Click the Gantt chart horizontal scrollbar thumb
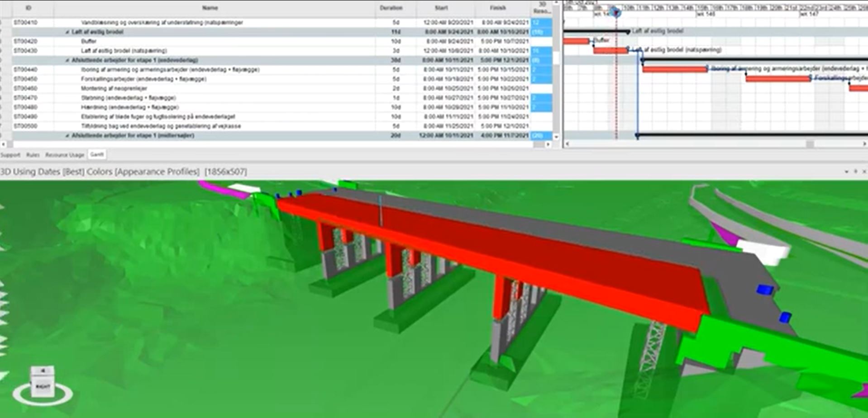 [810, 144]
